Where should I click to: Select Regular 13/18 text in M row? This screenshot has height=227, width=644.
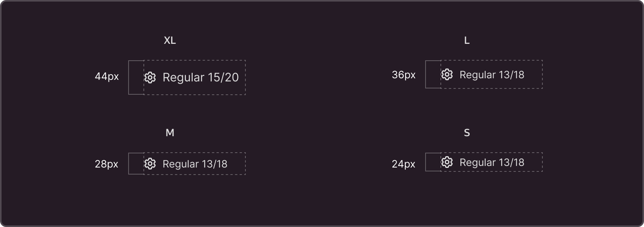(x=195, y=164)
